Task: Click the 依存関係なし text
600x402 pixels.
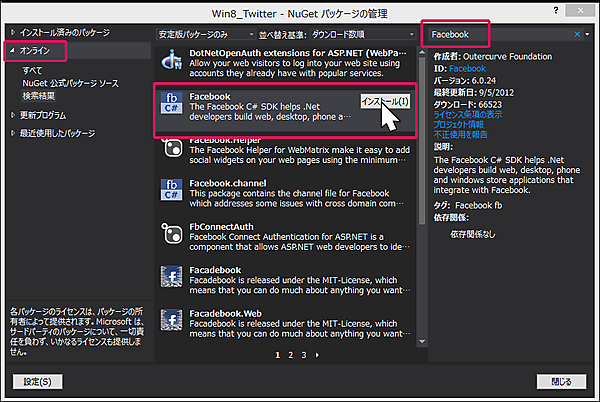Action: (x=473, y=234)
